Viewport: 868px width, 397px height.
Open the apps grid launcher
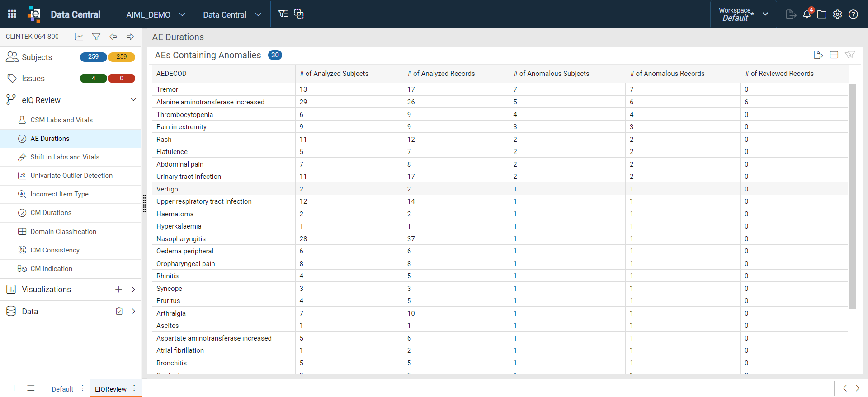pos(12,14)
